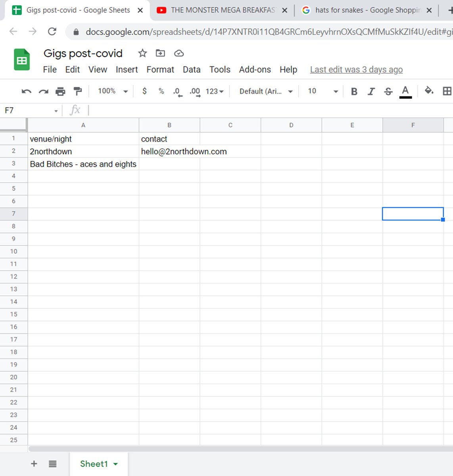The width and height of the screenshot is (453, 476).
Task: Open the Default (Arial) font dropdown
Action: pos(264,91)
